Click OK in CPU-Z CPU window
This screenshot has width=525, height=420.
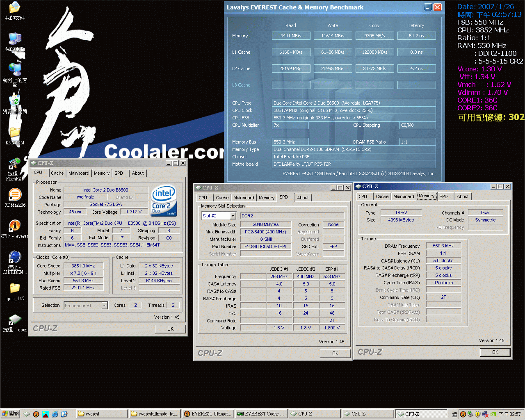(170, 329)
